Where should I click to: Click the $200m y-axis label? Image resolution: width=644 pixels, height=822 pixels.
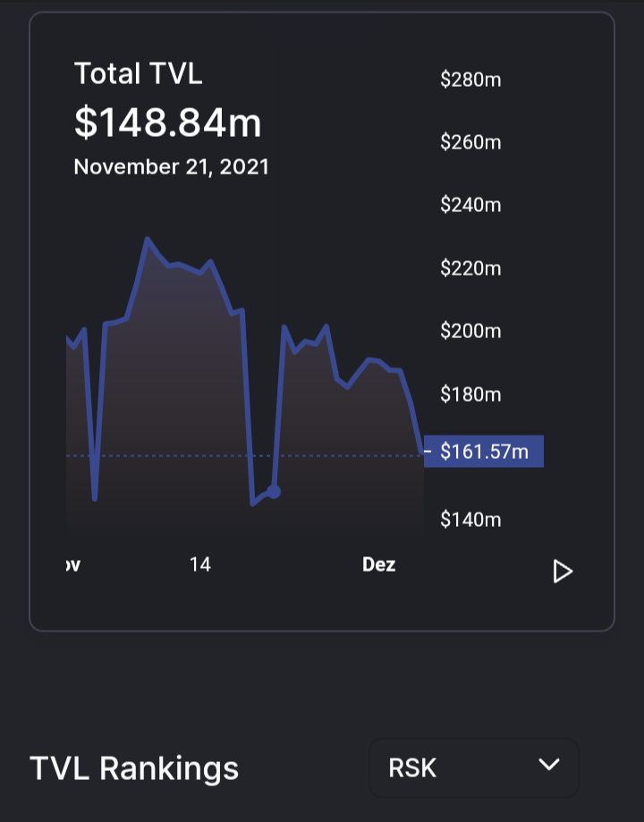tap(470, 331)
